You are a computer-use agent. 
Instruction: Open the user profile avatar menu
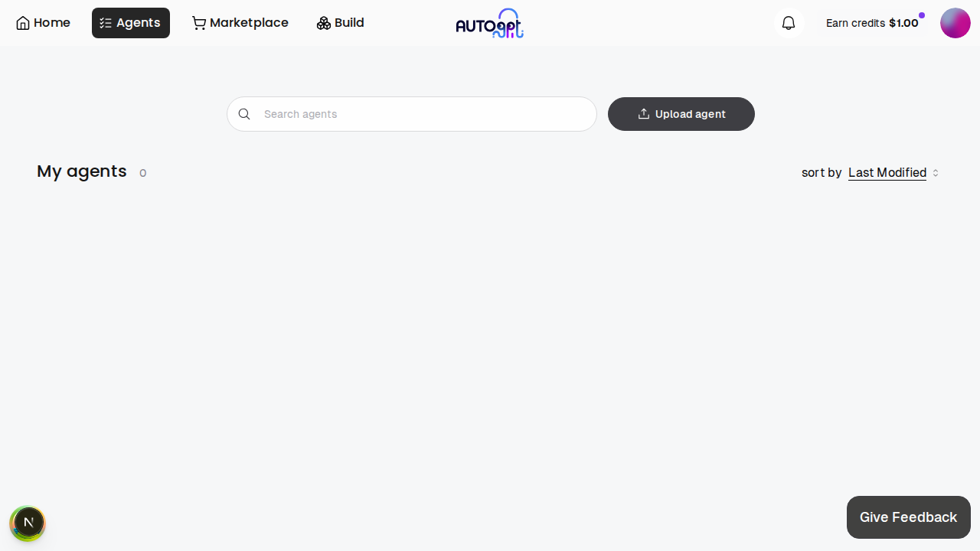pyautogui.click(x=955, y=23)
